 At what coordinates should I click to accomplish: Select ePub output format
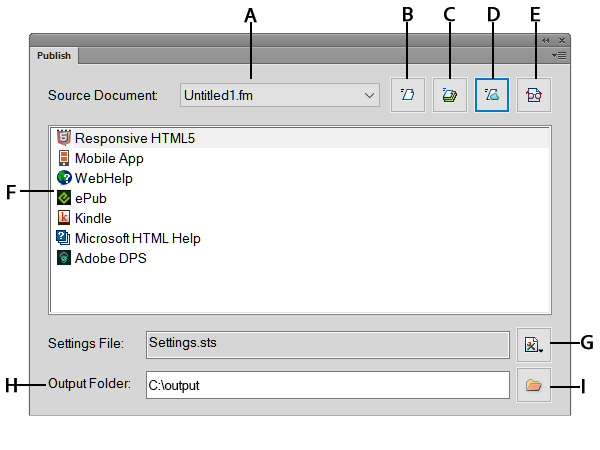click(91, 198)
